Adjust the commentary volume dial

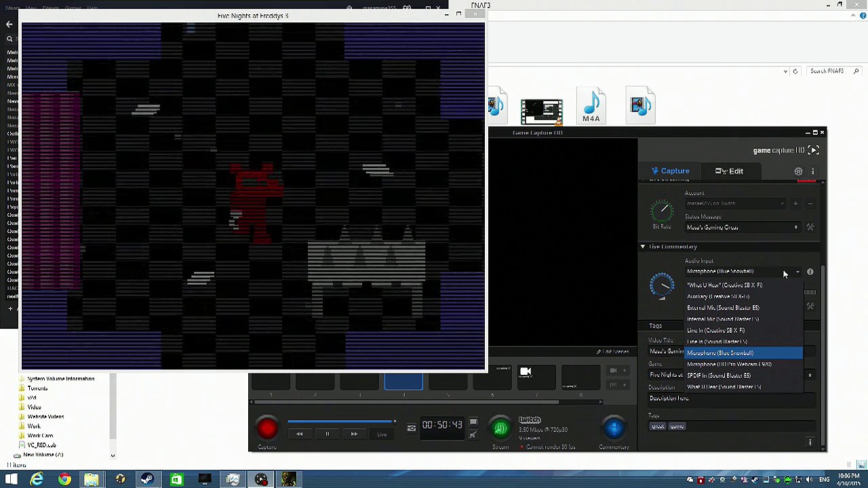[662, 285]
